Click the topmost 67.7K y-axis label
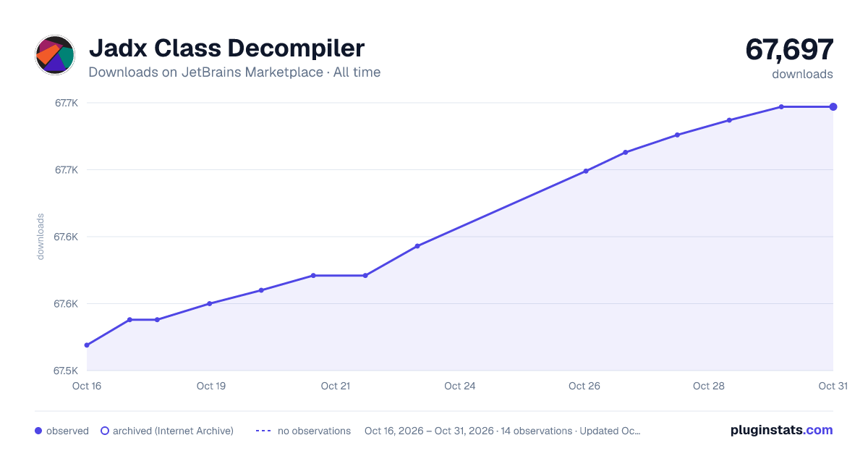This screenshot has height=456, width=868. pyautogui.click(x=67, y=103)
